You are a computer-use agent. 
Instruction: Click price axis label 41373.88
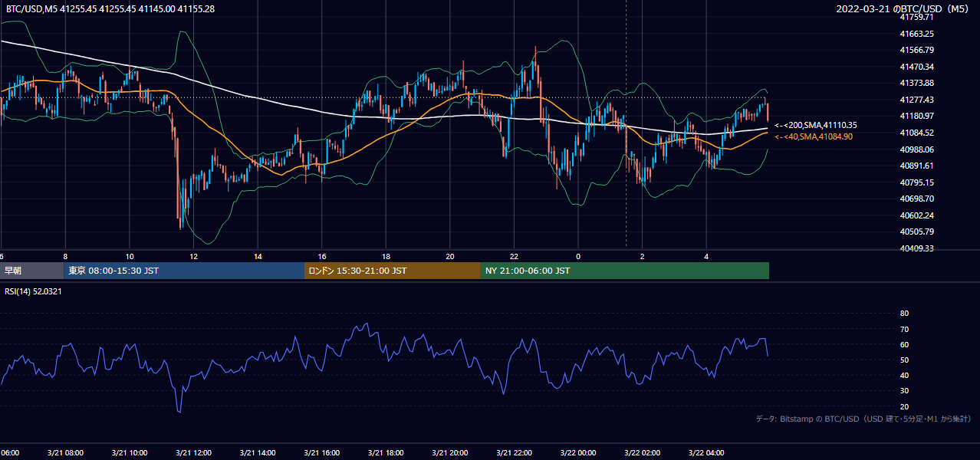(916, 83)
